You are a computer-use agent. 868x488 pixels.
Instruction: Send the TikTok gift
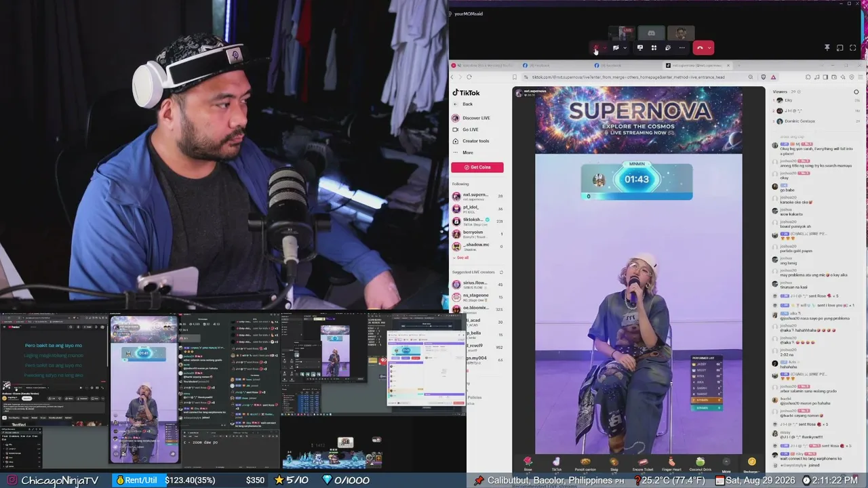pos(556,464)
